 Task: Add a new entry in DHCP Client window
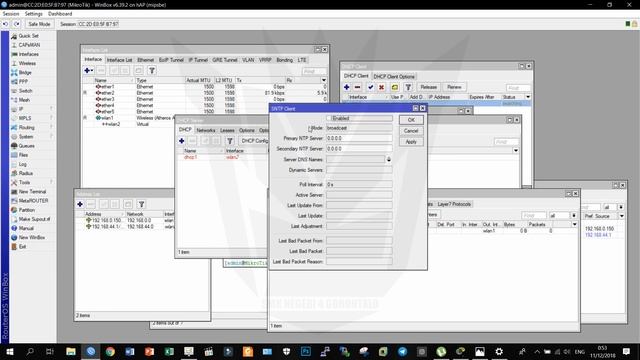(x=346, y=87)
